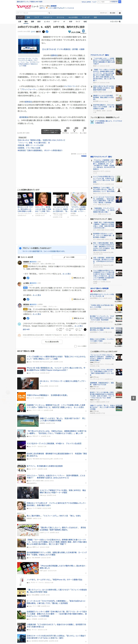Click the scroll-to-top arrow button

(x=133, y=398)
